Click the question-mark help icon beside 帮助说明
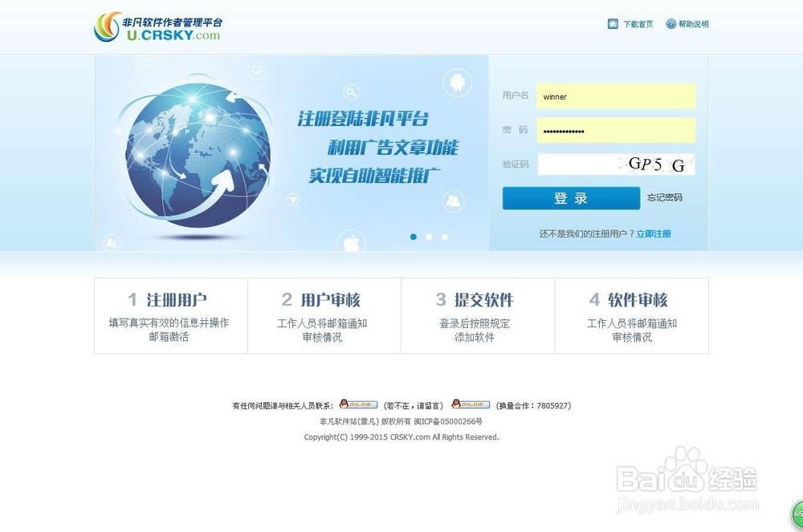Screen dimensions: 803x532 tap(671, 23)
